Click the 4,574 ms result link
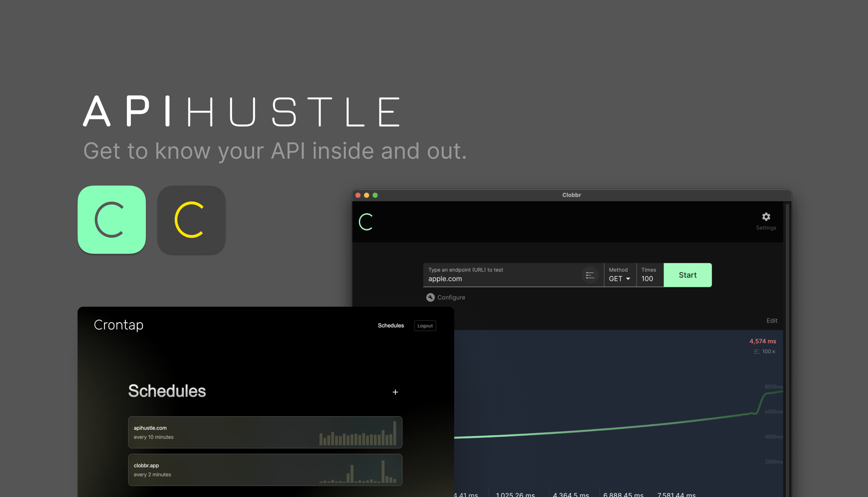868x497 pixels. [x=762, y=341]
